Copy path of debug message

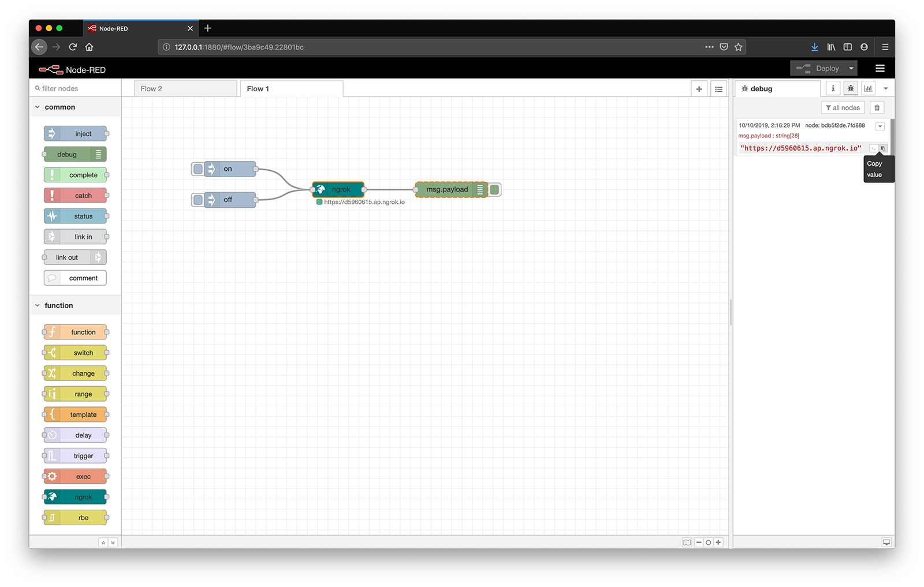(x=874, y=148)
